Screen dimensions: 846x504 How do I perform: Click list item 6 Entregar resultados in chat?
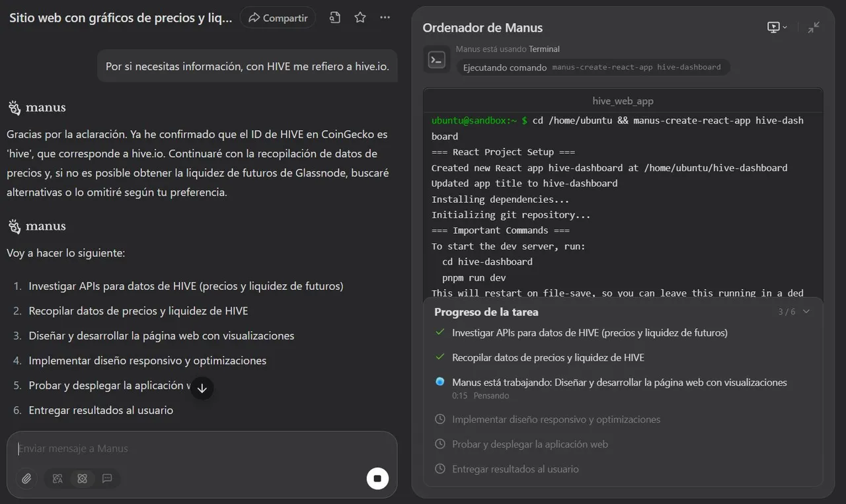click(x=100, y=410)
